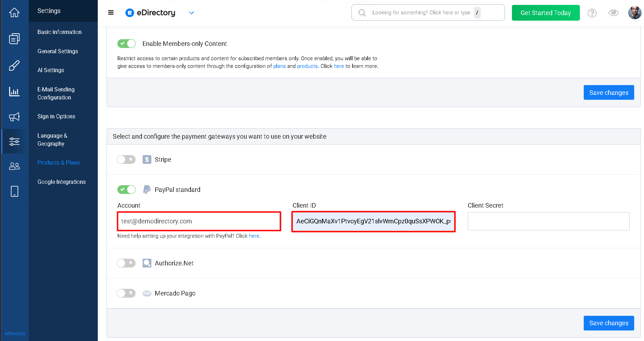Screen dimensions: 644x341
Task: Click the Authorize.Net logo icon
Action: (x=147, y=263)
